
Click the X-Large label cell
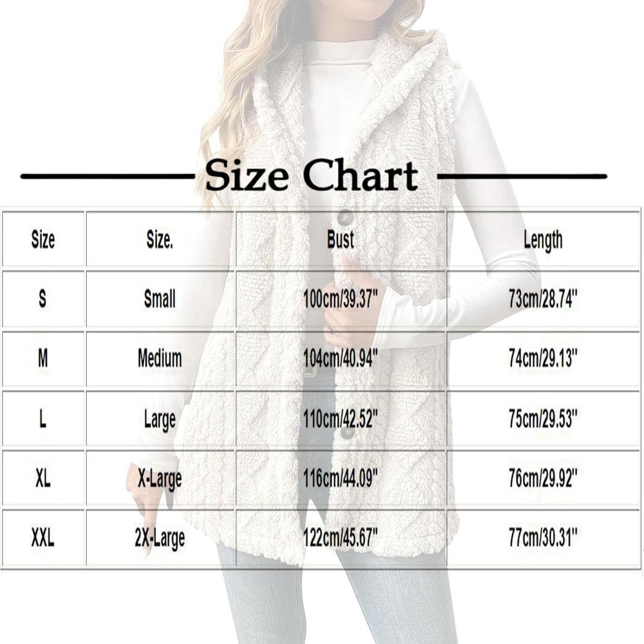pyautogui.click(x=160, y=479)
